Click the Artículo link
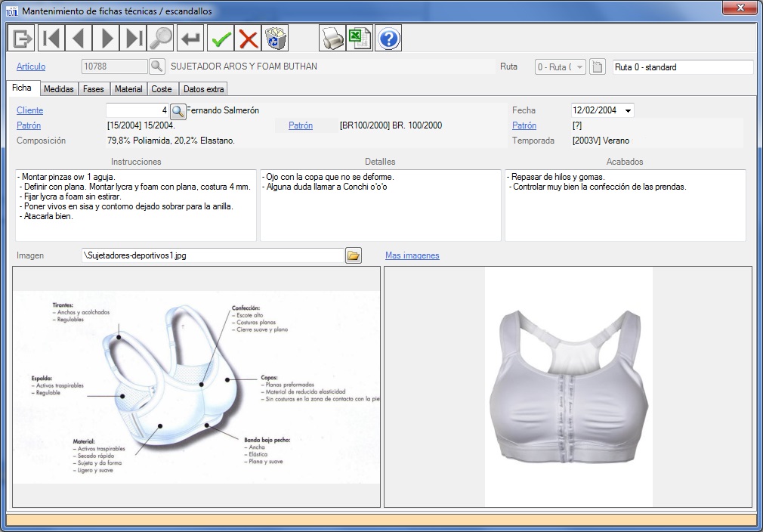Screen dimensions: 763x532 click(31, 66)
